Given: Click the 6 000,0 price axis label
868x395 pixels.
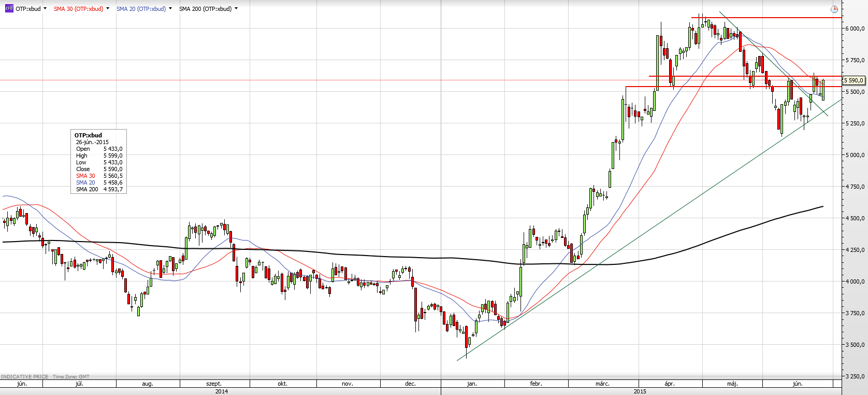Looking at the screenshot, I should pos(855,29).
